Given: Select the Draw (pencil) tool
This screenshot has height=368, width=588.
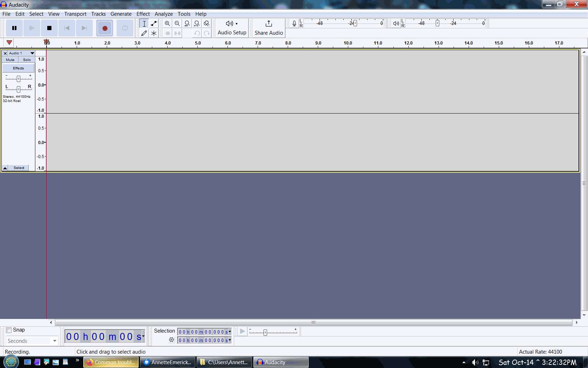Looking at the screenshot, I should (144, 33).
